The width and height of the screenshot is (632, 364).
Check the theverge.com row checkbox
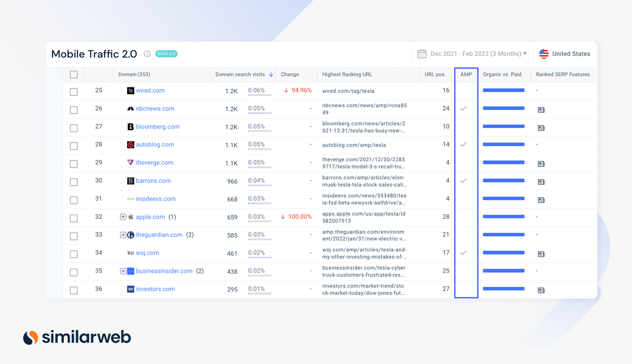pyautogui.click(x=74, y=164)
